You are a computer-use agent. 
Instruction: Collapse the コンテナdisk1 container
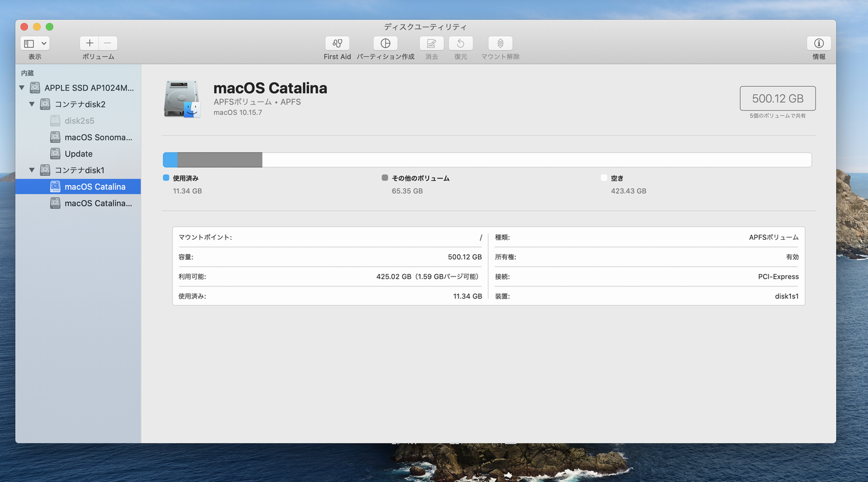32,170
